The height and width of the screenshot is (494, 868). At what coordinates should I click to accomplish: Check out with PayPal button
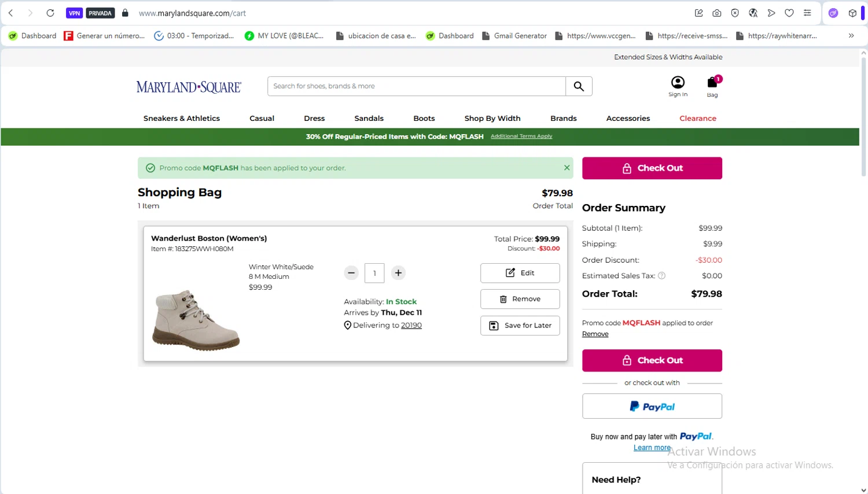click(x=652, y=406)
